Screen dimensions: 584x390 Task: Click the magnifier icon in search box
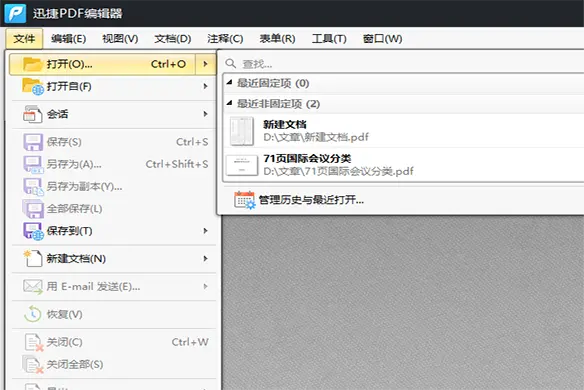pyautogui.click(x=231, y=64)
